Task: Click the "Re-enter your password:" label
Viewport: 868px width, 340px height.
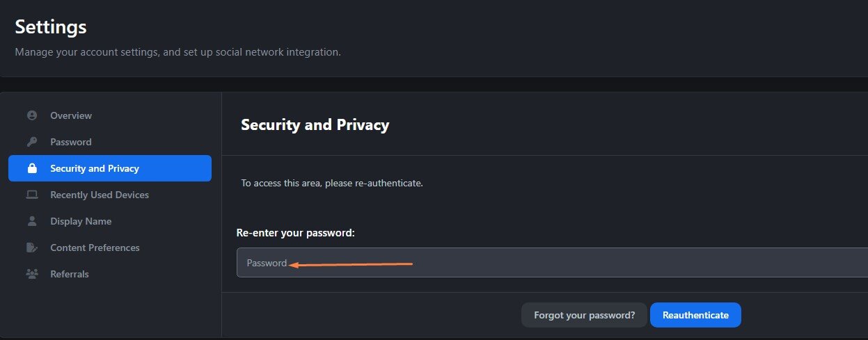Action: click(x=296, y=233)
